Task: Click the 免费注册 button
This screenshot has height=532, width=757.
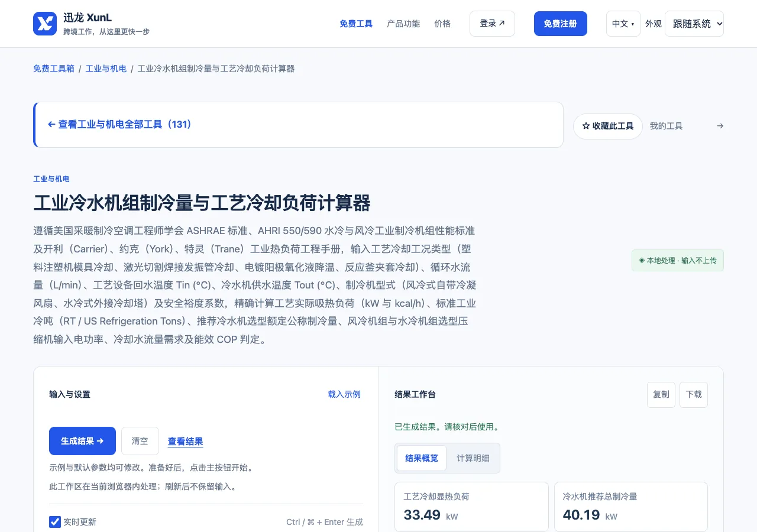Action: [560, 24]
